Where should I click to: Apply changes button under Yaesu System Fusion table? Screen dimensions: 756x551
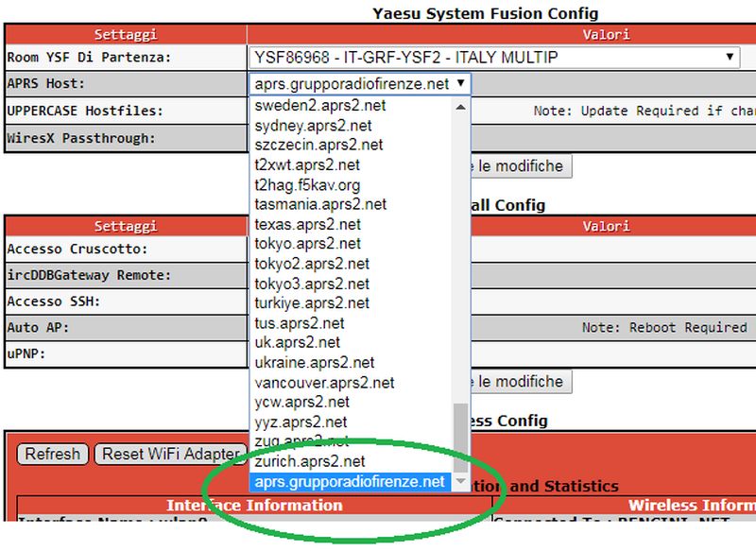pyautogui.click(x=521, y=166)
